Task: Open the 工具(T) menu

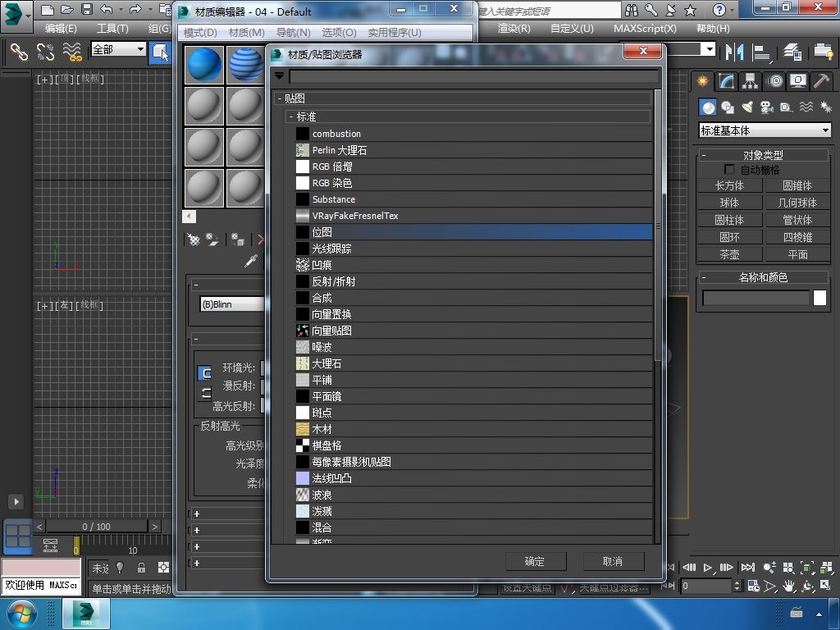Action: tap(112, 29)
